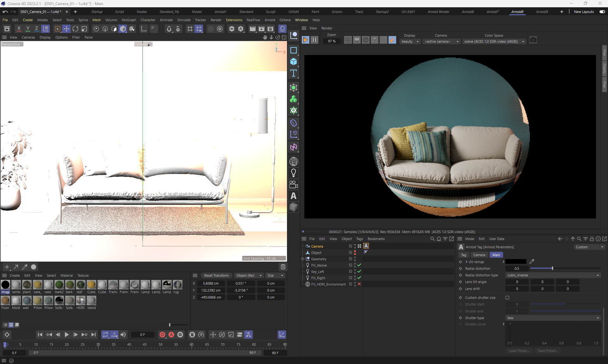This screenshot has width=608, height=364.
Task: Add a light object from the palette
Action: pyautogui.click(x=294, y=173)
